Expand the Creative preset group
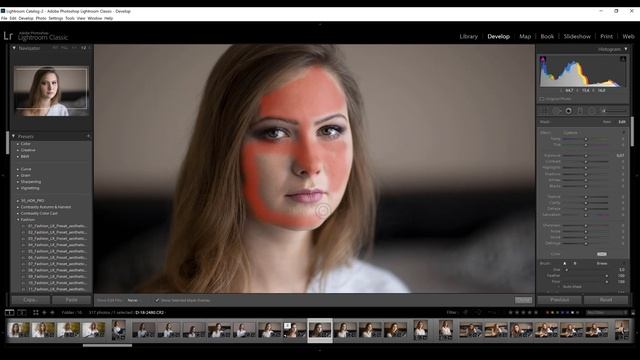Viewport: 640px width, 360px height. [18, 150]
